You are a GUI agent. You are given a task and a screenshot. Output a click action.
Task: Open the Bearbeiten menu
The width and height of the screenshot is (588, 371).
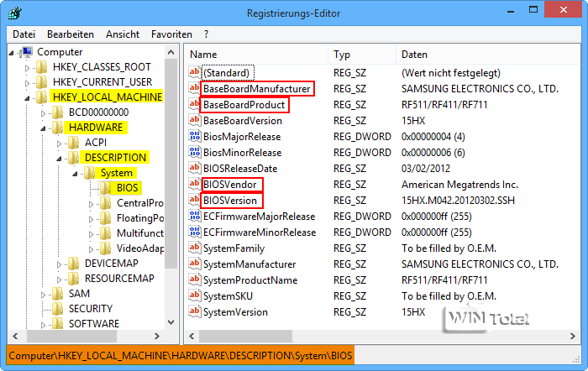(71, 34)
